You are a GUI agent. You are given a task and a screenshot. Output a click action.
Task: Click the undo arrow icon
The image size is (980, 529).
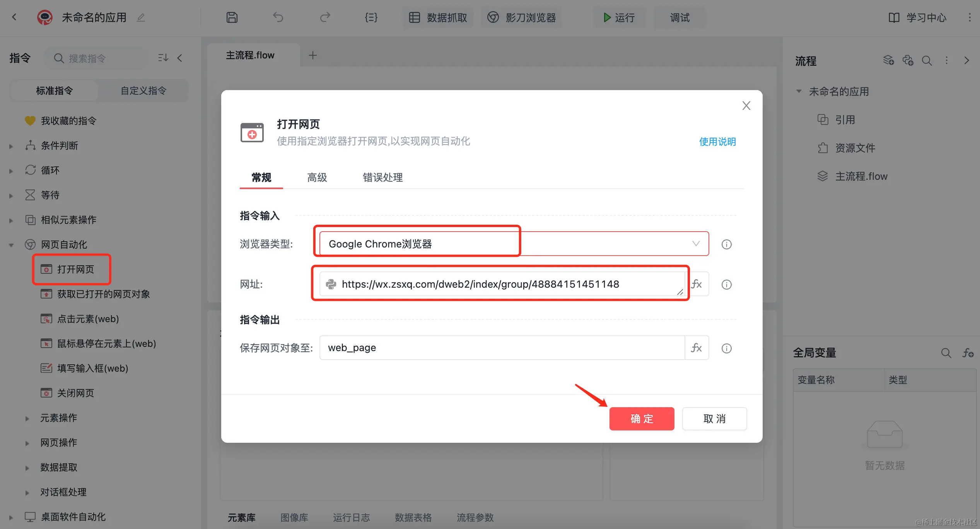click(x=278, y=17)
